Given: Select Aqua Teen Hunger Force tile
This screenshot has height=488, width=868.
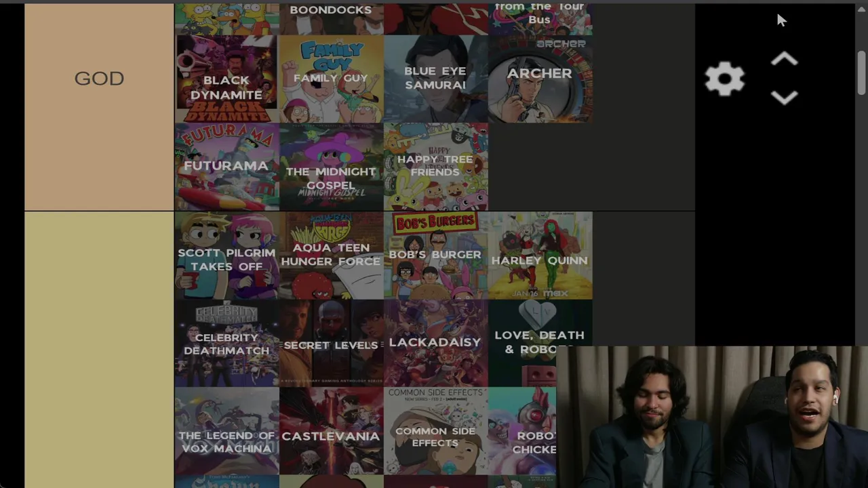Looking at the screenshot, I should click(331, 256).
